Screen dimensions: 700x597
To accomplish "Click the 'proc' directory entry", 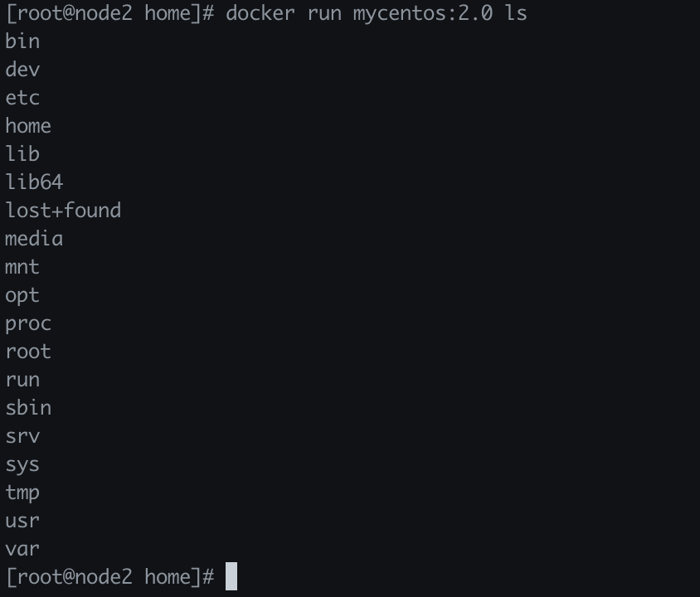I will pyautogui.click(x=28, y=323).
